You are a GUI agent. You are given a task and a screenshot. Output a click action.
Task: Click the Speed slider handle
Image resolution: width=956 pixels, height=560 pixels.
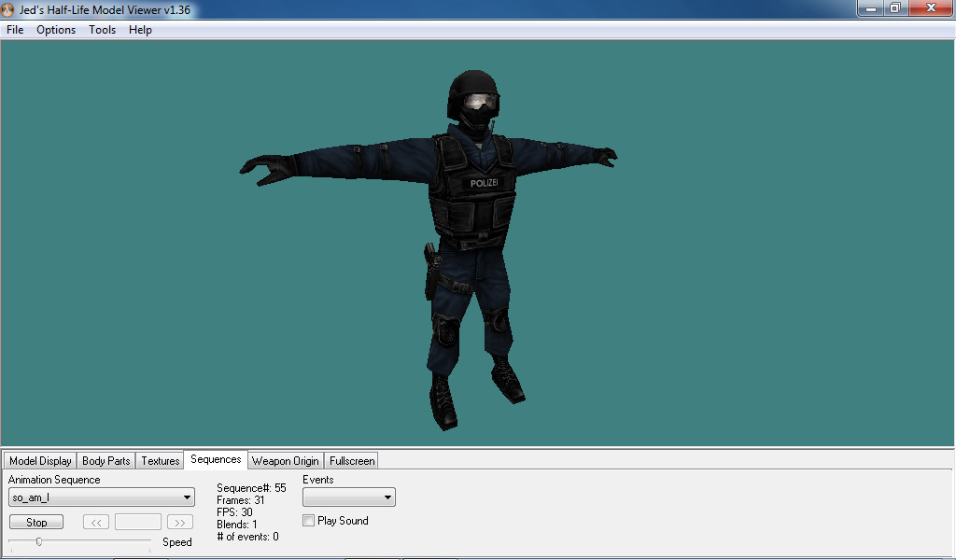40,540
